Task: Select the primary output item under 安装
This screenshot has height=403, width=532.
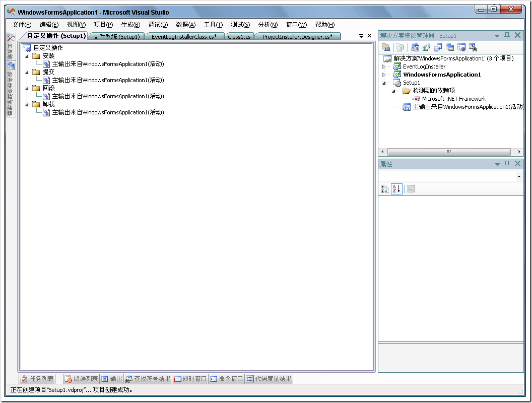Action: (108, 64)
